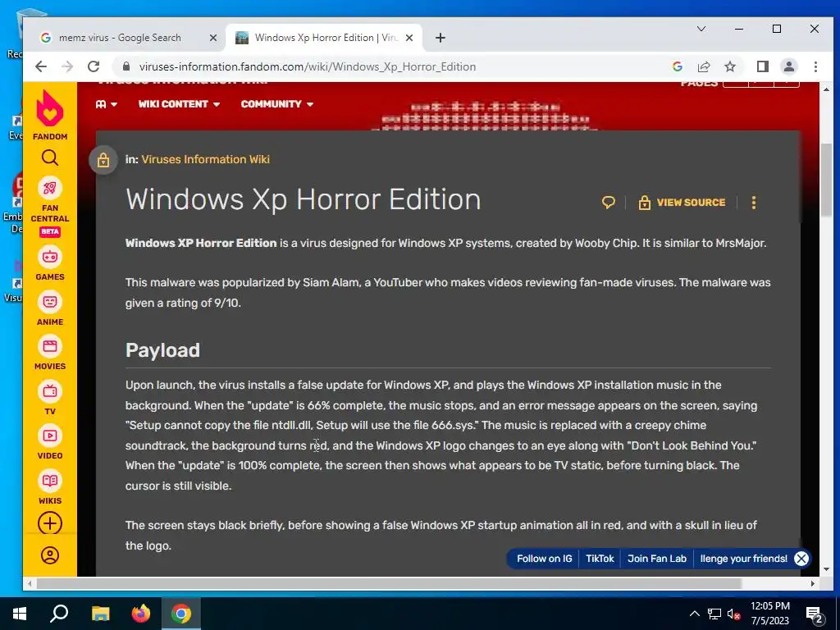Click the vertical page scrollbar thumb
840x630 pixels.
pyautogui.click(x=825, y=180)
